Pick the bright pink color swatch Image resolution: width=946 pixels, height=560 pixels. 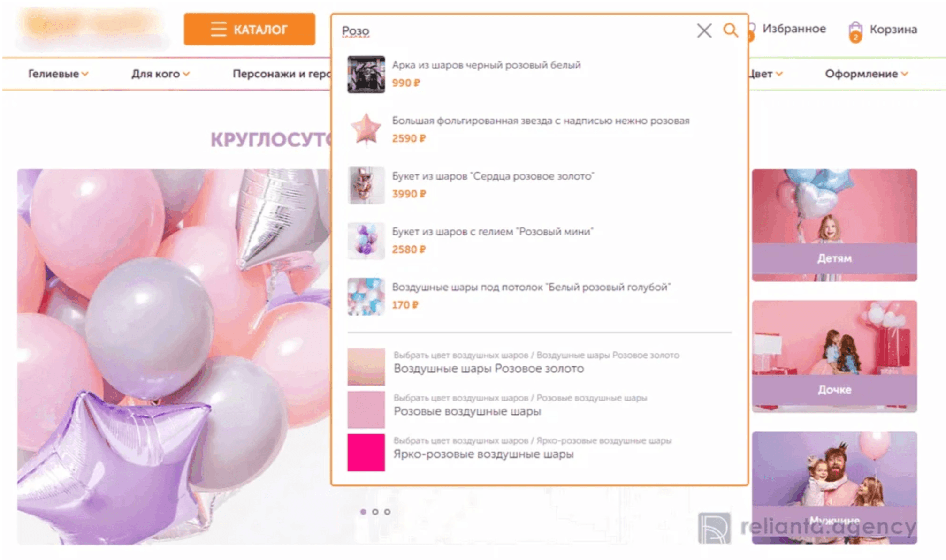coord(366,452)
